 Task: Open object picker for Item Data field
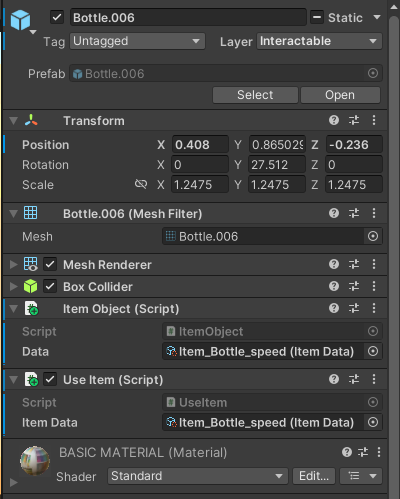(x=373, y=422)
